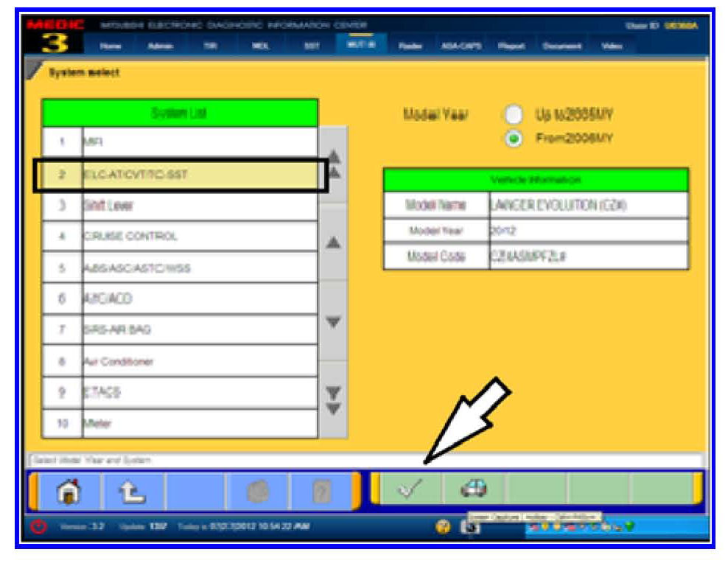Select the Up to 2005MY radio button

[x=514, y=115]
